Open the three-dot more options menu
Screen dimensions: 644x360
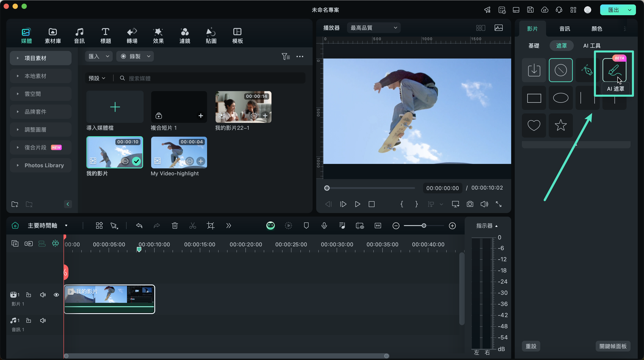(300, 57)
